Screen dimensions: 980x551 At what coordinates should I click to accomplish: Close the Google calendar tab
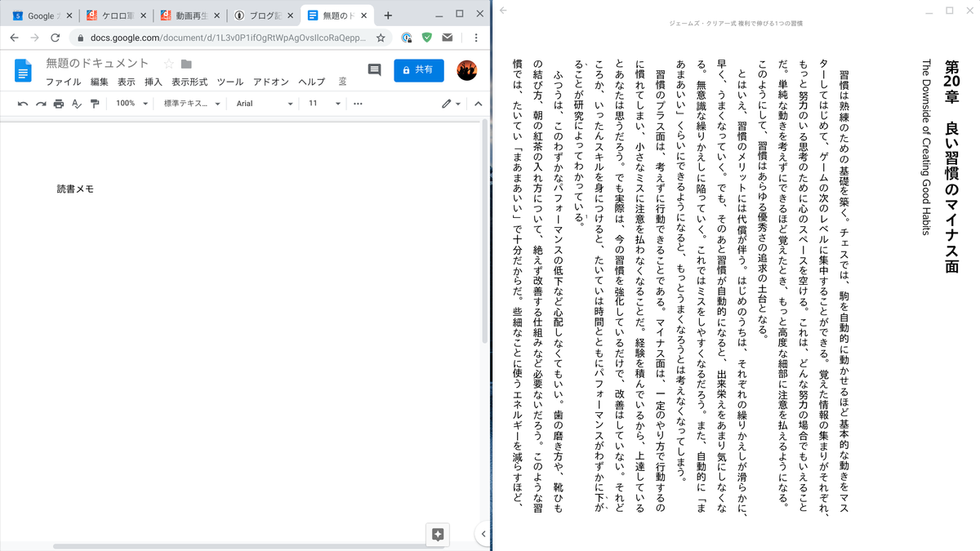click(x=69, y=16)
